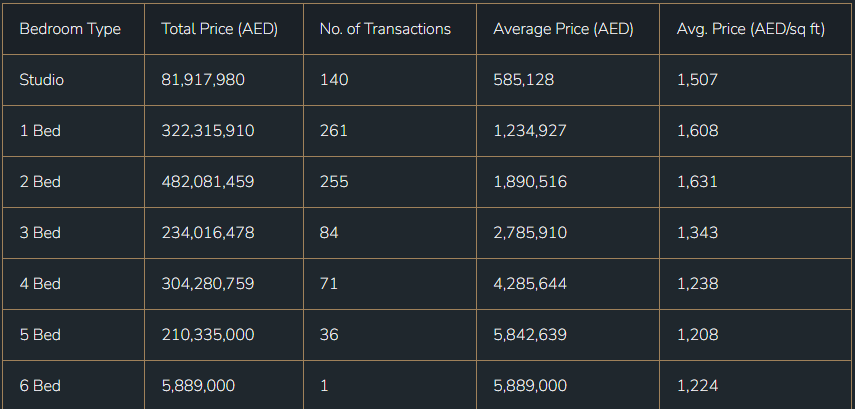Select the No. of Transactions header
855x409 pixels.
[x=385, y=29]
